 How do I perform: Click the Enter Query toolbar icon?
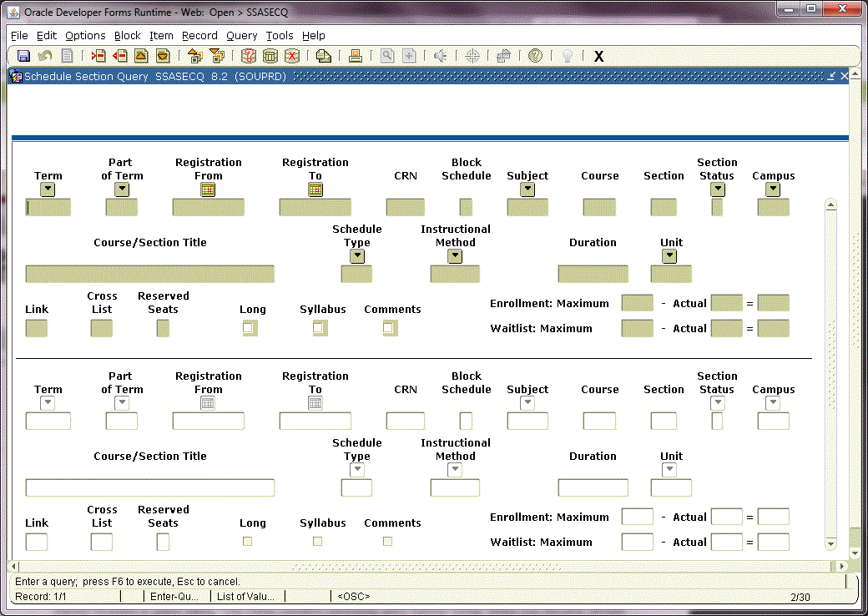[249, 56]
